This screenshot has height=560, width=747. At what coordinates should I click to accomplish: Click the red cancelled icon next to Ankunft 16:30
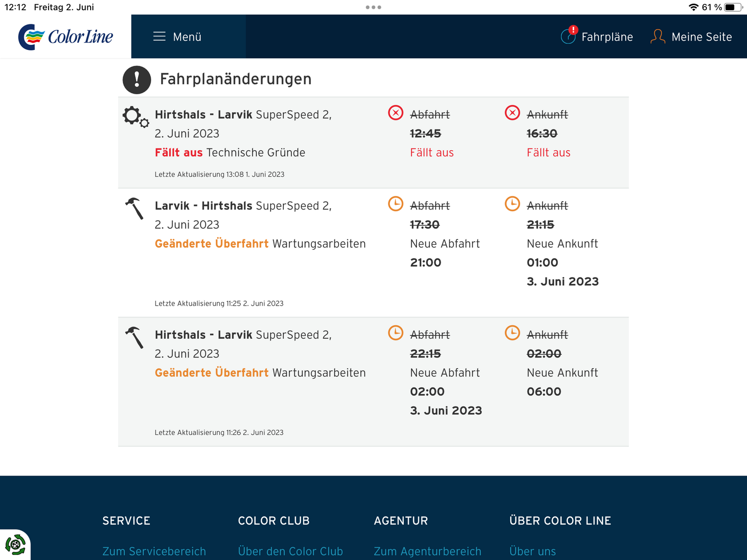point(512,113)
